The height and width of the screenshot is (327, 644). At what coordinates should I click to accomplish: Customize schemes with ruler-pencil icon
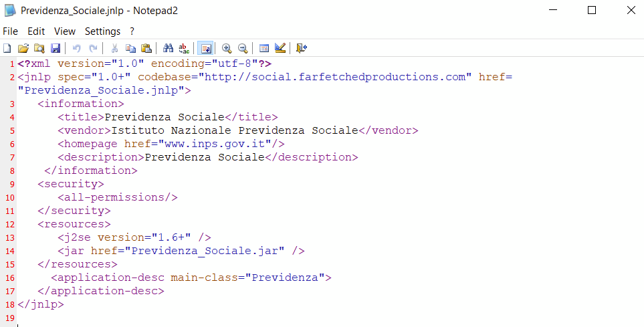(280, 48)
